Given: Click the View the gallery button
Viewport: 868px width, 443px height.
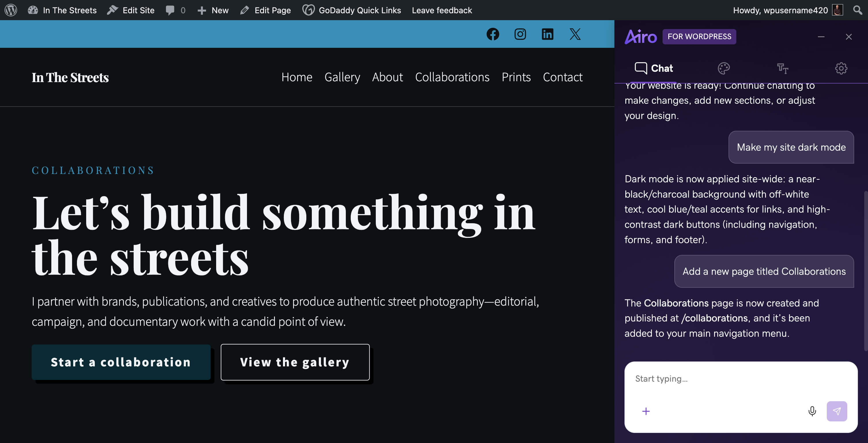Looking at the screenshot, I should (295, 362).
